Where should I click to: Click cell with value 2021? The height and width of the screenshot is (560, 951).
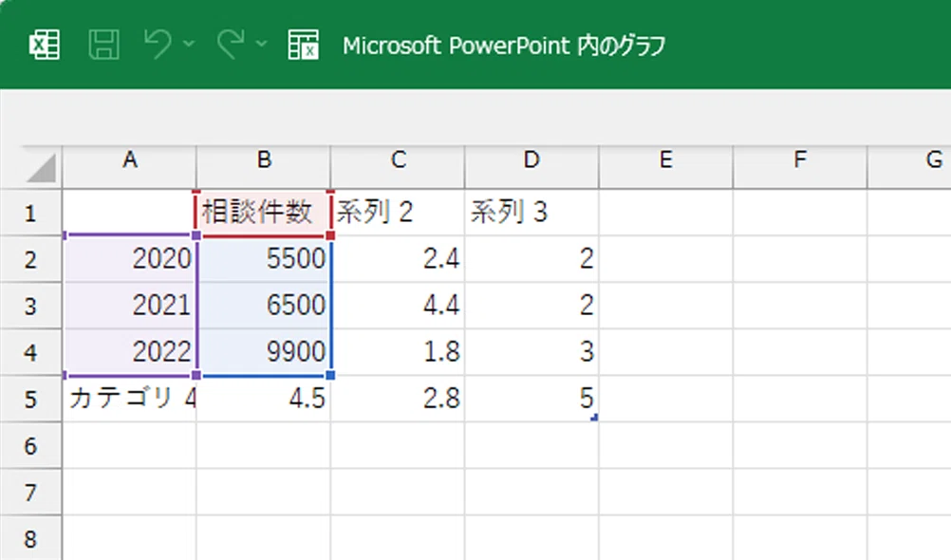130,306
